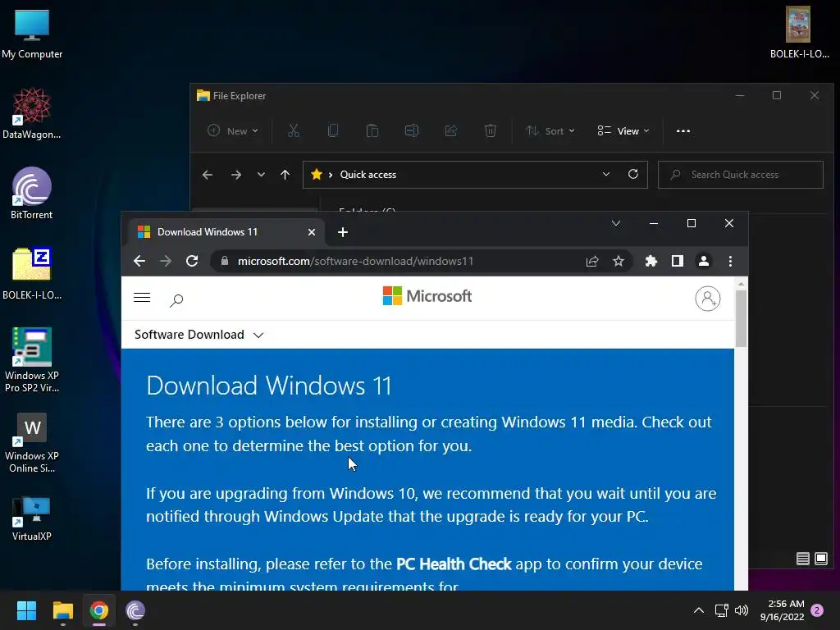The image size is (840, 630).
Task: Expand the Software Download dropdown
Action: 199,335
